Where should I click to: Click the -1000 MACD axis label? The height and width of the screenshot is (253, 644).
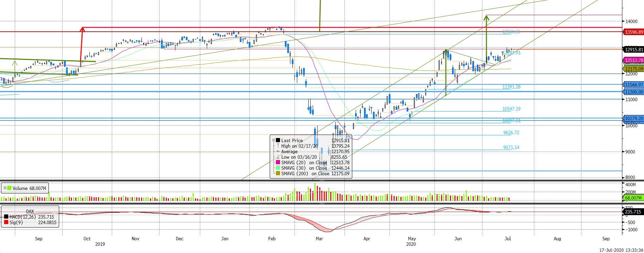(631, 230)
